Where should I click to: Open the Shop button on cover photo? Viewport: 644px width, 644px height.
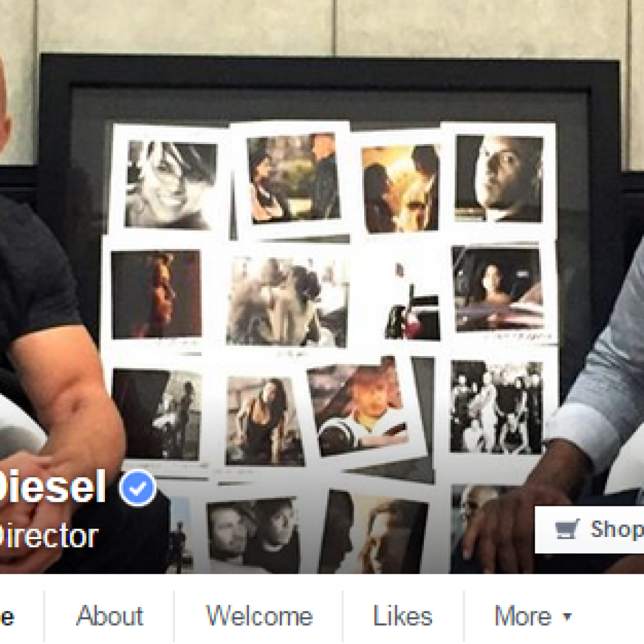(589, 530)
